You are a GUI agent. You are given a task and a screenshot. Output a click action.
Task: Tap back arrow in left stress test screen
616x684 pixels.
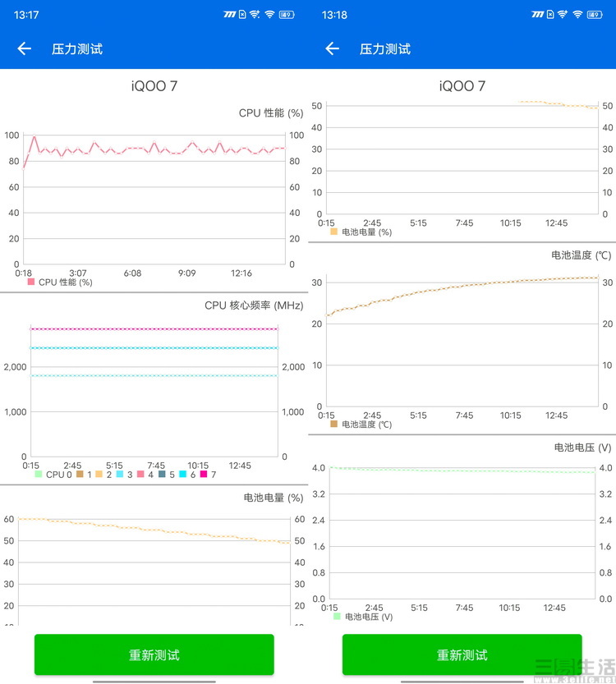(25, 48)
